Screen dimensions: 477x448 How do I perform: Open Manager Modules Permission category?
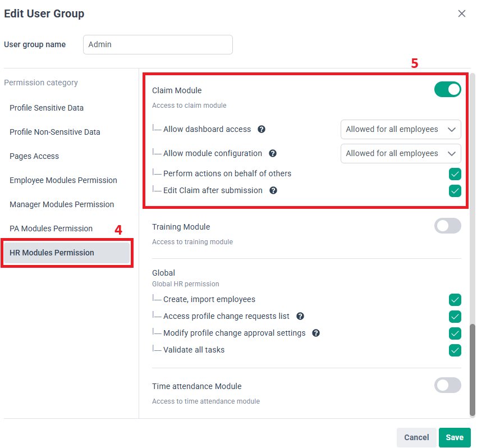coord(62,204)
